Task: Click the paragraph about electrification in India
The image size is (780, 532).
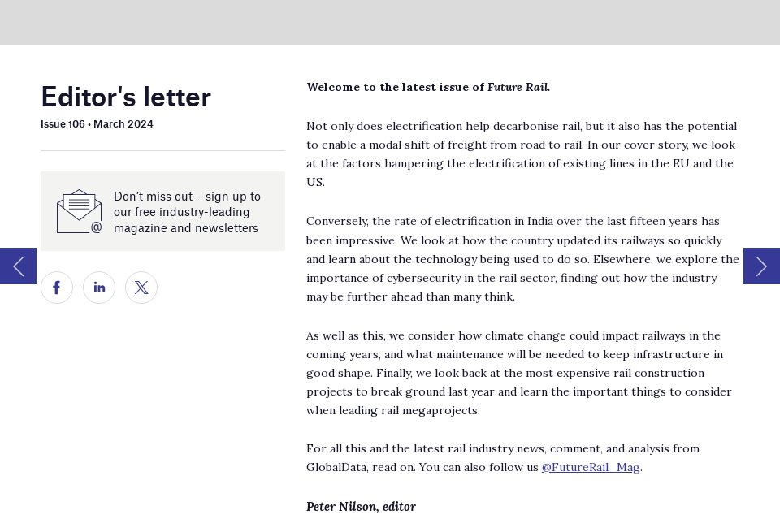Action: (x=522, y=258)
